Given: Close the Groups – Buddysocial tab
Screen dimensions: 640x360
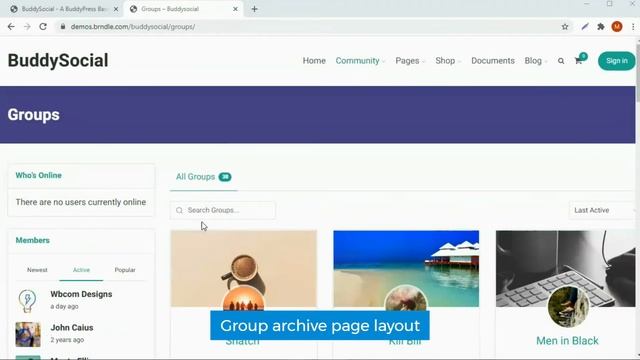Looking at the screenshot, I should [x=236, y=9].
